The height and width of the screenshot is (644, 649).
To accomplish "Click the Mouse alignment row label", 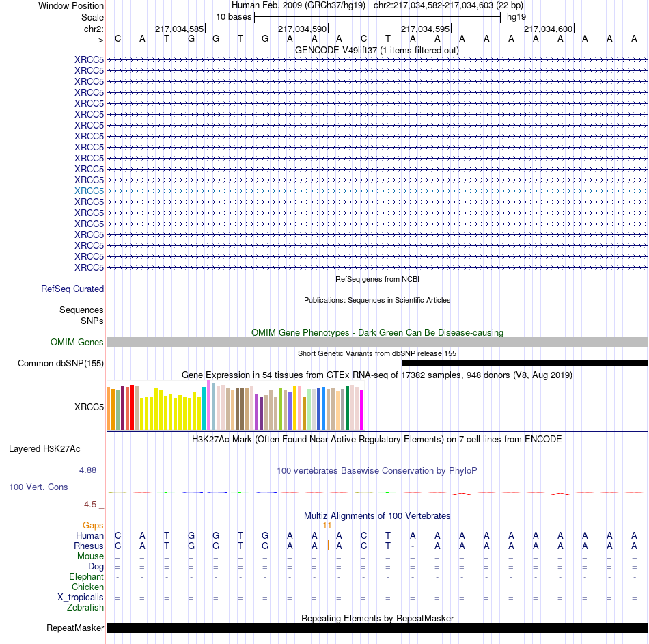I will pos(90,556).
